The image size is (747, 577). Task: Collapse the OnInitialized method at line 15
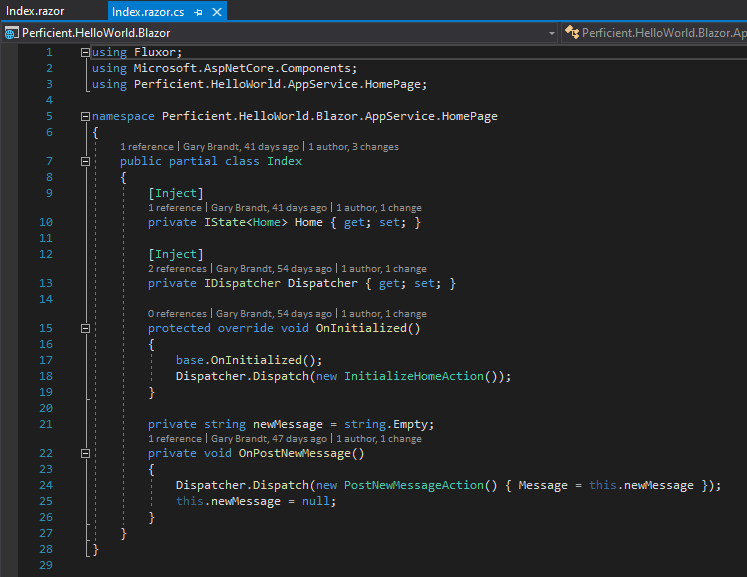[x=85, y=328]
